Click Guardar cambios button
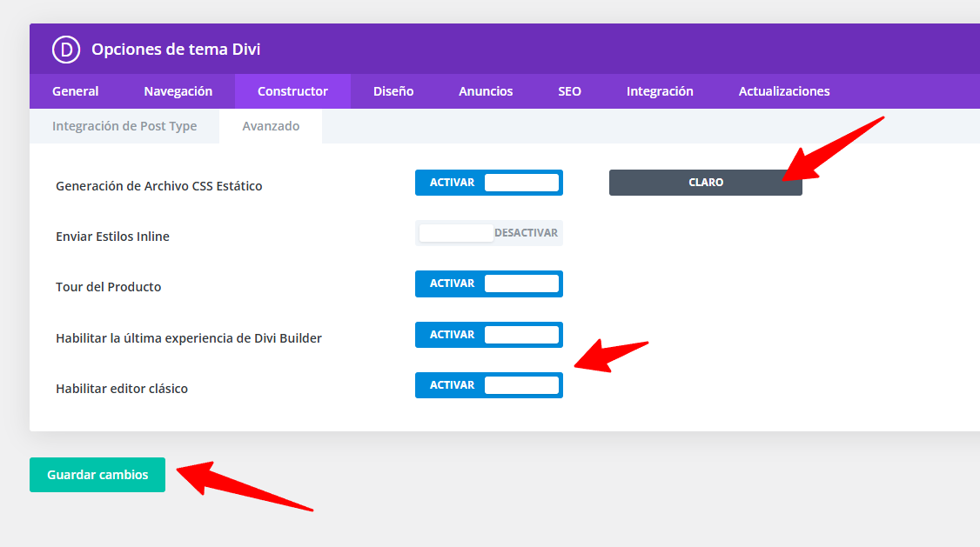Image resolution: width=980 pixels, height=547 pixels. [x=97, y=475]
